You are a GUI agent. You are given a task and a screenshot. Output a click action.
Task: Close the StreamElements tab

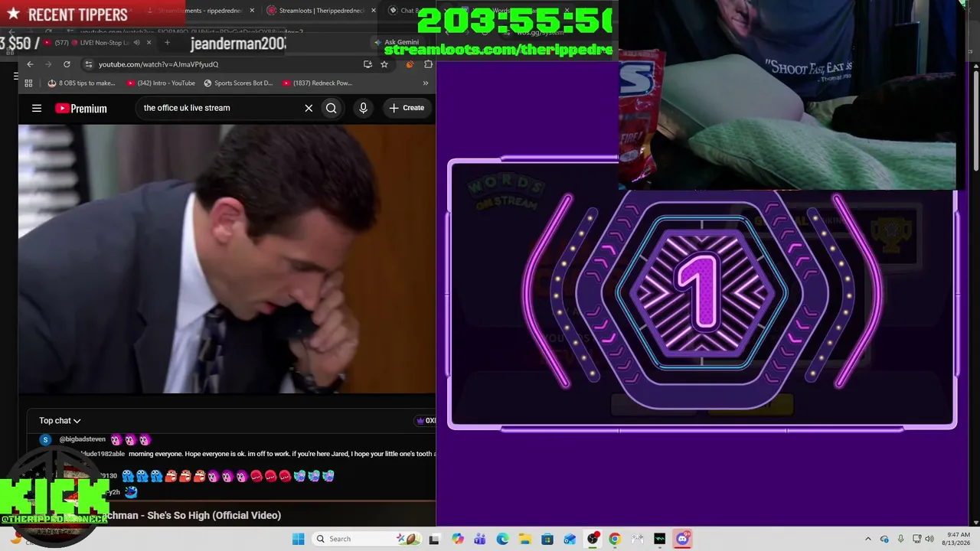(252, 11)
